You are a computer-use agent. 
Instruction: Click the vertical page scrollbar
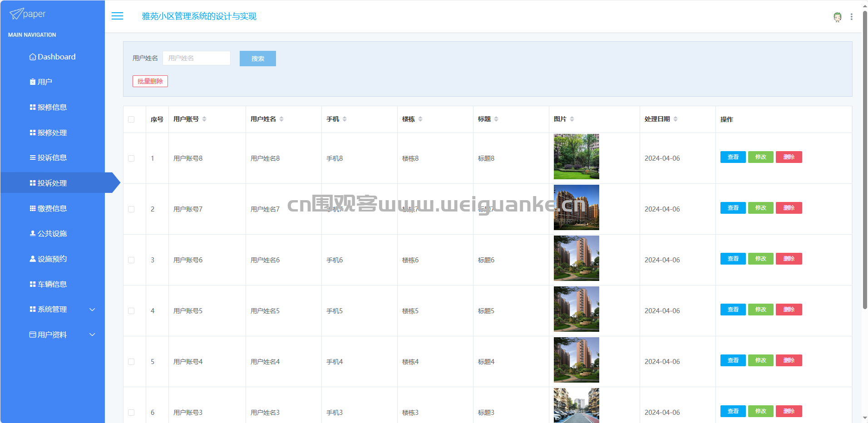click(x=864, y=159)
